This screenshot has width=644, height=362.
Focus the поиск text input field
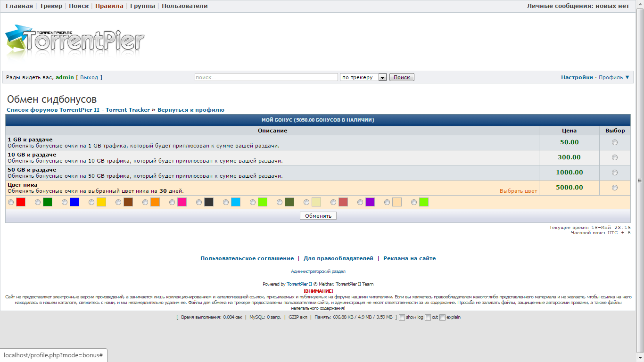click(266, 77)
